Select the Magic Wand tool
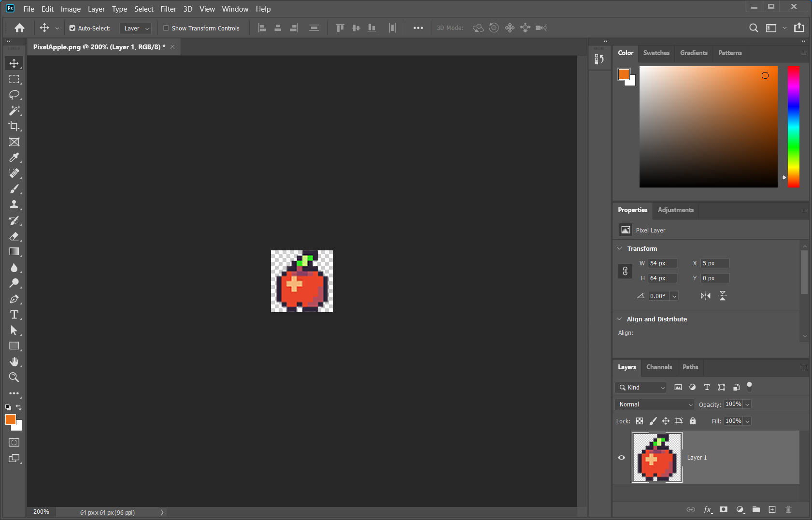The height and width of the screenshot is (520, 812). 14,110
